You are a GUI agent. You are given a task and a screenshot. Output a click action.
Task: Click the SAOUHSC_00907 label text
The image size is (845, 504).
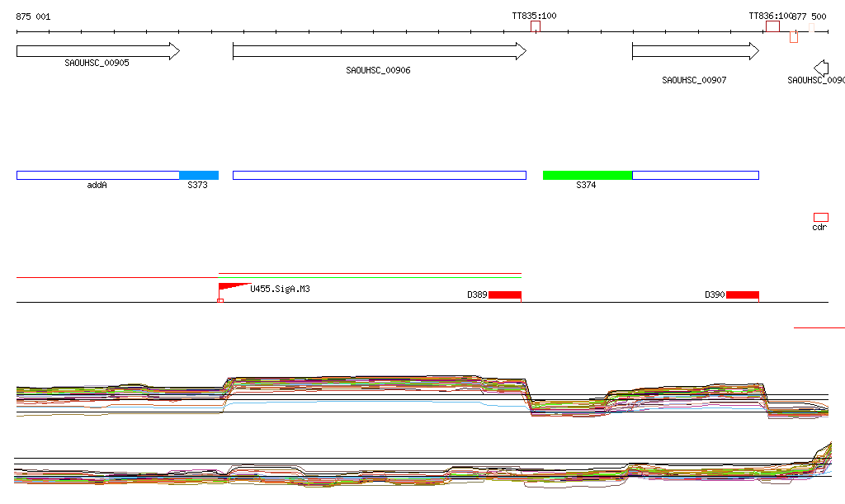(694, 80)
